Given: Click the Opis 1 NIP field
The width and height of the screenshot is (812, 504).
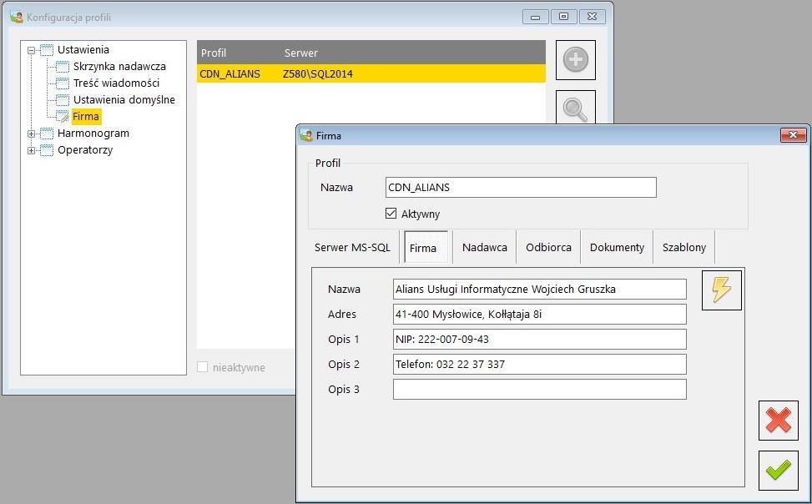Looking at the screenshot, I should [540, 340].
